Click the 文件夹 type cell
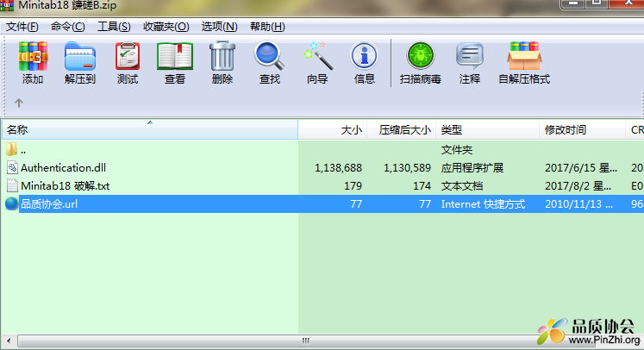Viewport: 644px width, 350px height. (x=457, y=149)
